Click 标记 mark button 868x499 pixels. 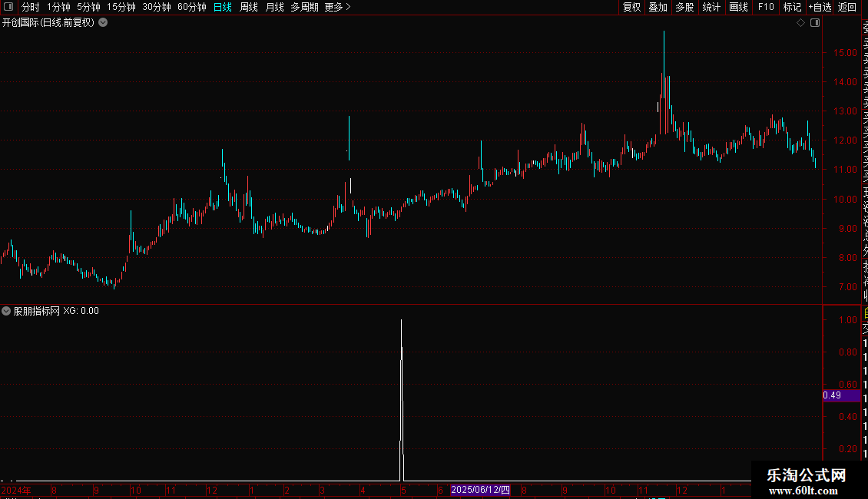click(792, 7)
